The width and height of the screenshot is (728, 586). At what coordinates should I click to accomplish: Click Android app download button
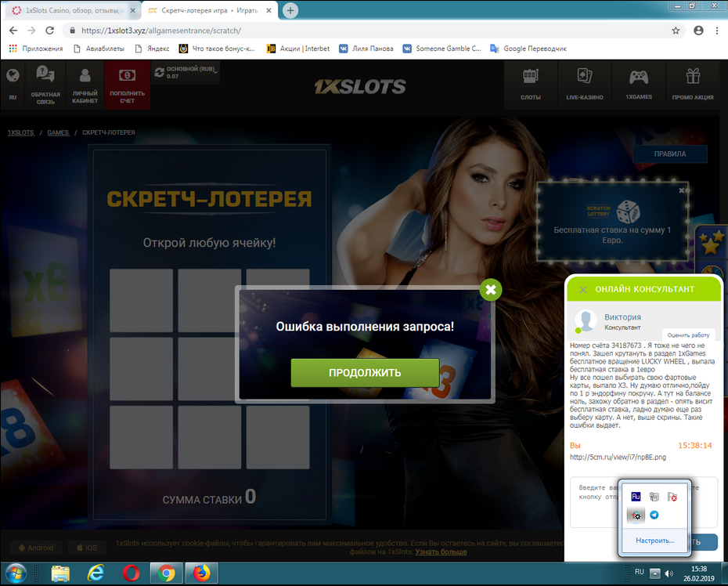click(x=36, y=548)
